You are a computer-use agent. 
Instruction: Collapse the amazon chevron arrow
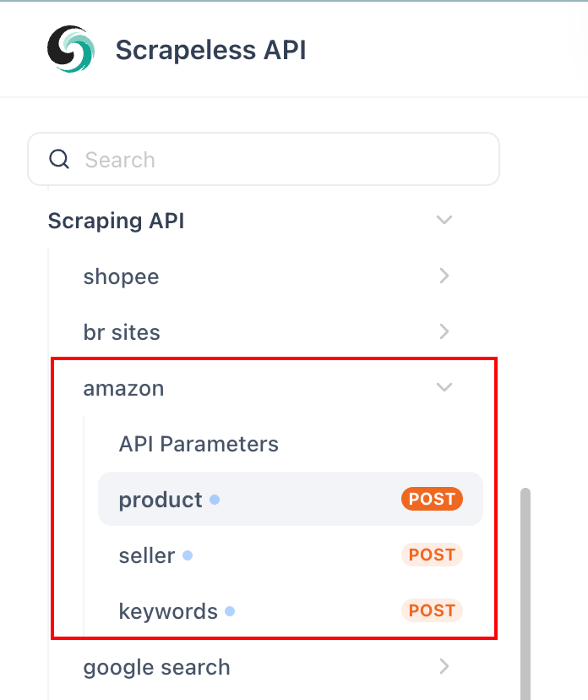coord(444,388)
